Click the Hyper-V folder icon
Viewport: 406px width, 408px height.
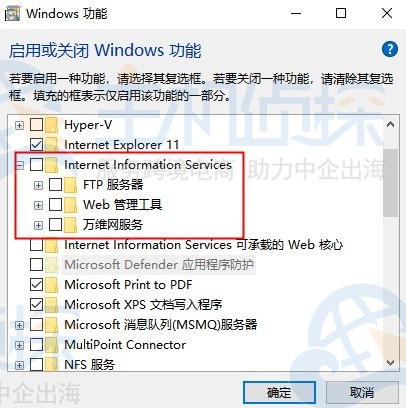(51, 125)
